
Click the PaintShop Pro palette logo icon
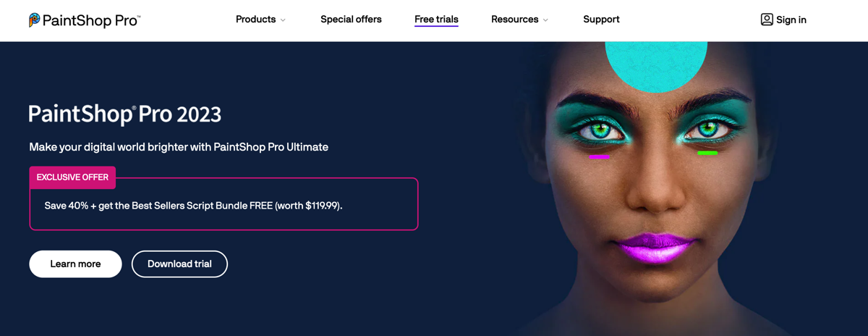(34, 20)
